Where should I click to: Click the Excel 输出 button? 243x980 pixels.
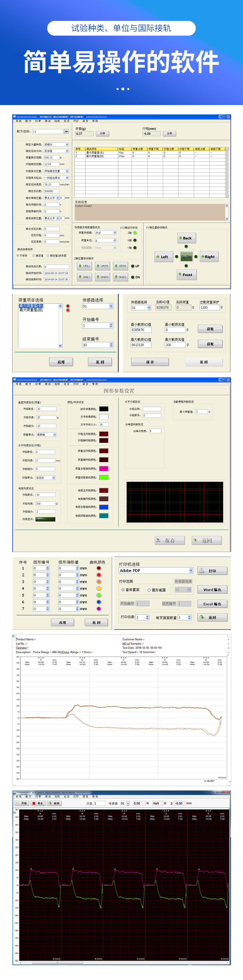tap(212, 604)
